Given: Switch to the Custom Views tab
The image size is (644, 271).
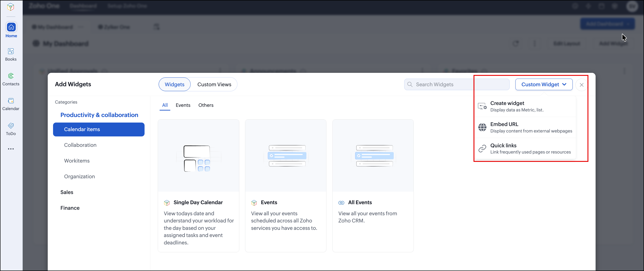Looking at the screenshot, I should (x=214, y=84).
